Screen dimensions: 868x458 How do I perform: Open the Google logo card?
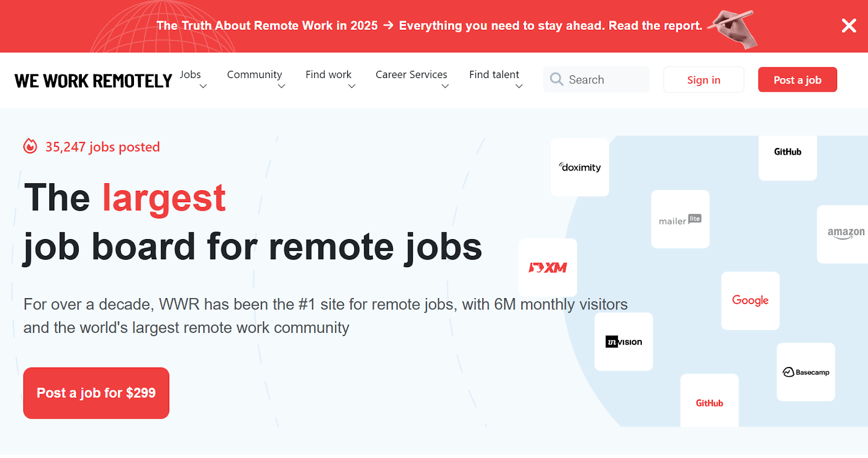pyautogui.click(x=750, y=301)
